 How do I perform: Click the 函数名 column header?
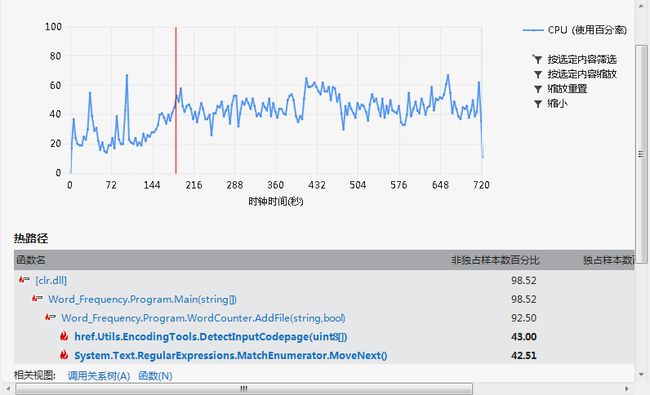pos(30,260)
